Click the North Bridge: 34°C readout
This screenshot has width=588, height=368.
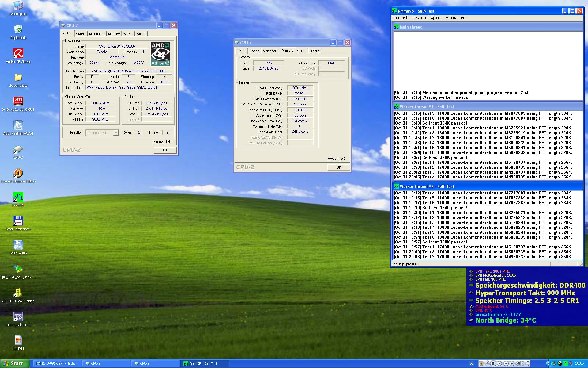(506, 320)
